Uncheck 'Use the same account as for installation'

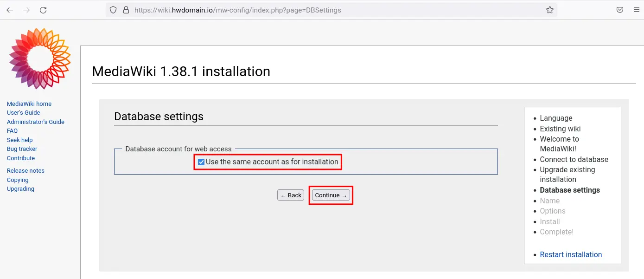[x=201, y=162]
